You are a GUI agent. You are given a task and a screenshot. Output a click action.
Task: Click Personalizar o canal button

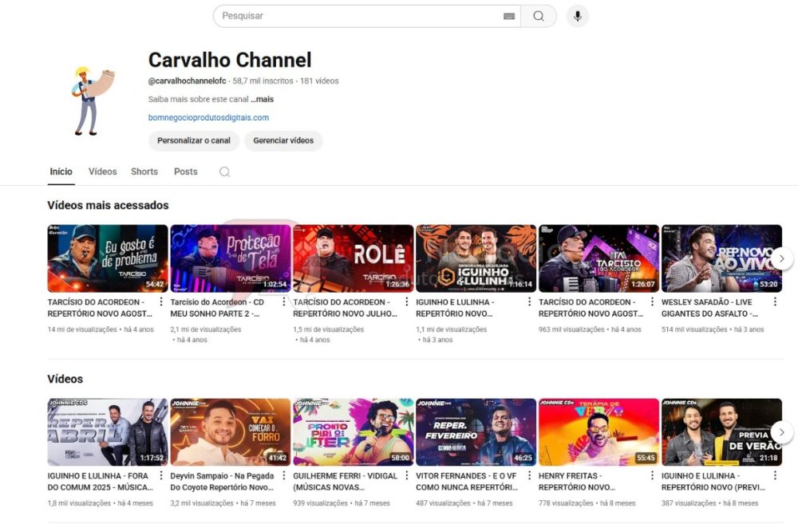pos(194,141)
